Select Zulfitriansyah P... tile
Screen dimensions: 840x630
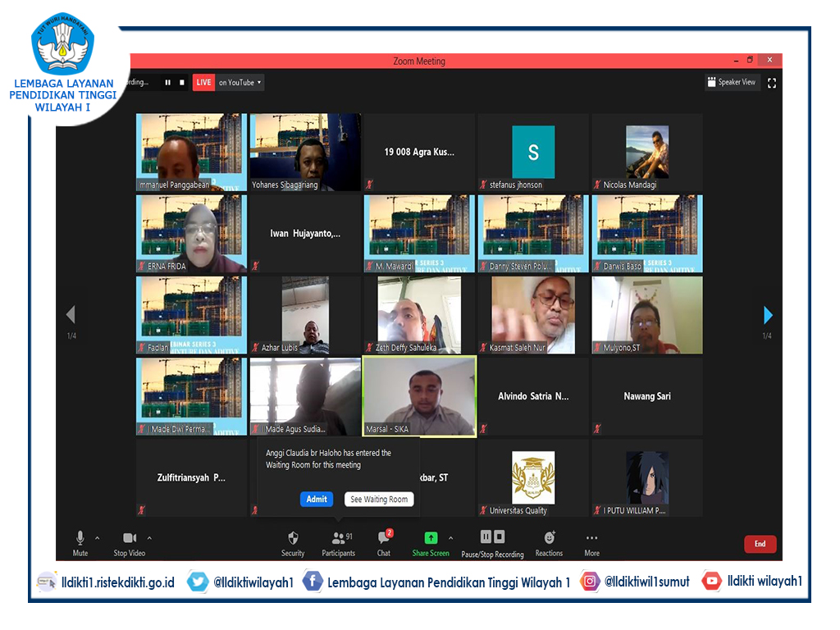[191, 478]
